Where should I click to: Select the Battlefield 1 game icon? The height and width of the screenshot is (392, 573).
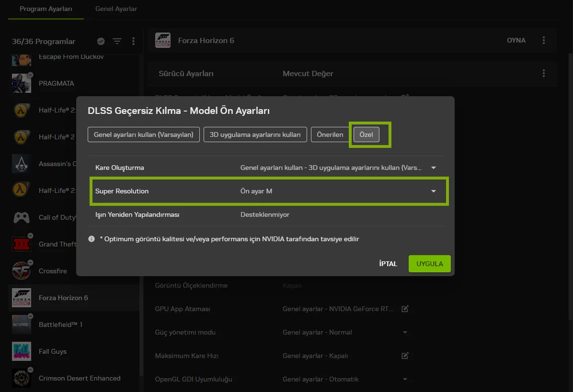click(x=22, y=325)
